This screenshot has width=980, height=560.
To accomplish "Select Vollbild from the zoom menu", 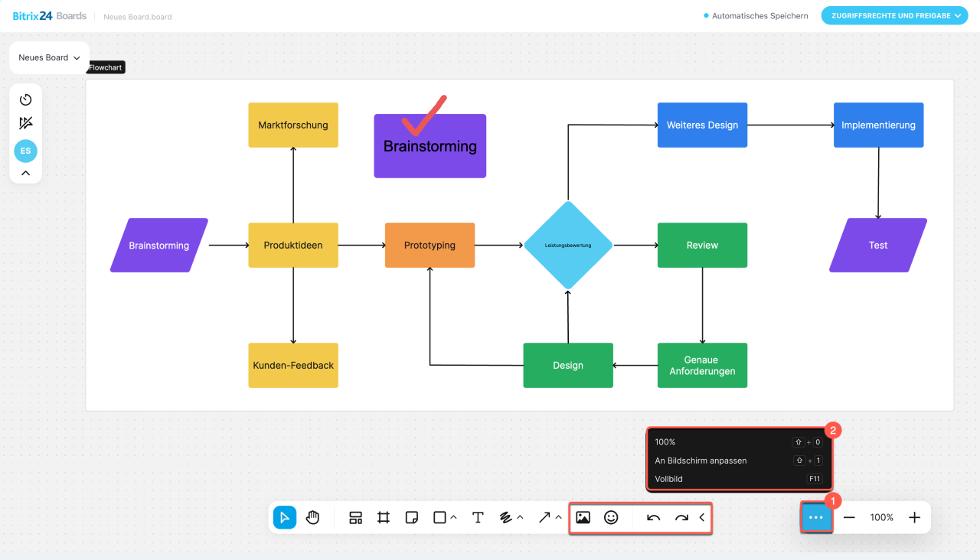I will 668,479.
